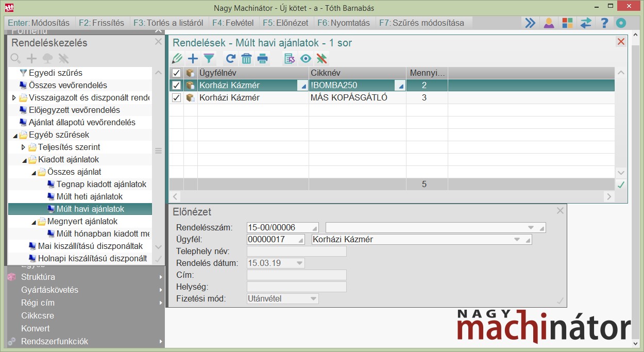Toggle the select-all checkbox in table header
The height and width of the screenshot is (352, 644).
(177, 73)
